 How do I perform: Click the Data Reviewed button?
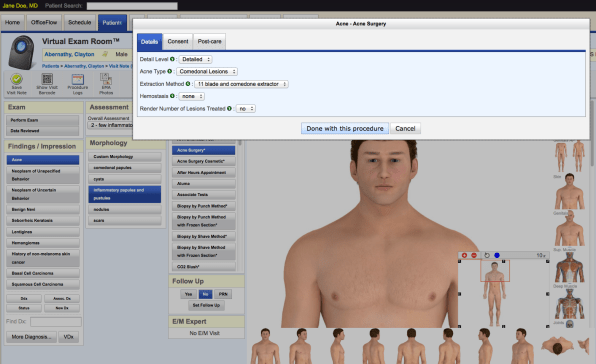tap(43, 131)
